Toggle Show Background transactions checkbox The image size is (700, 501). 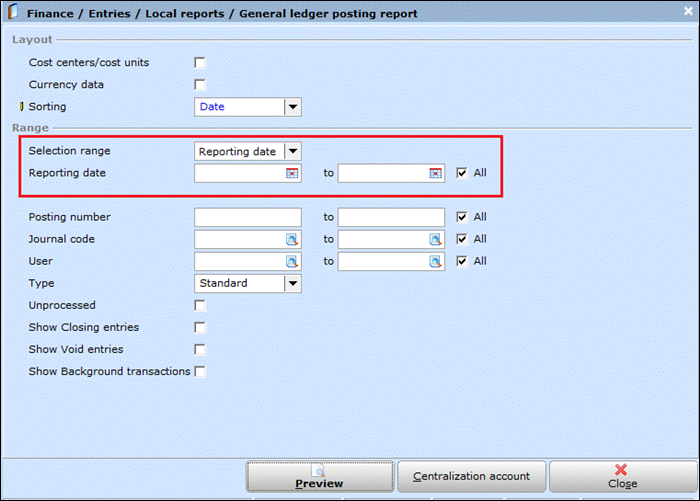(200, 372)
